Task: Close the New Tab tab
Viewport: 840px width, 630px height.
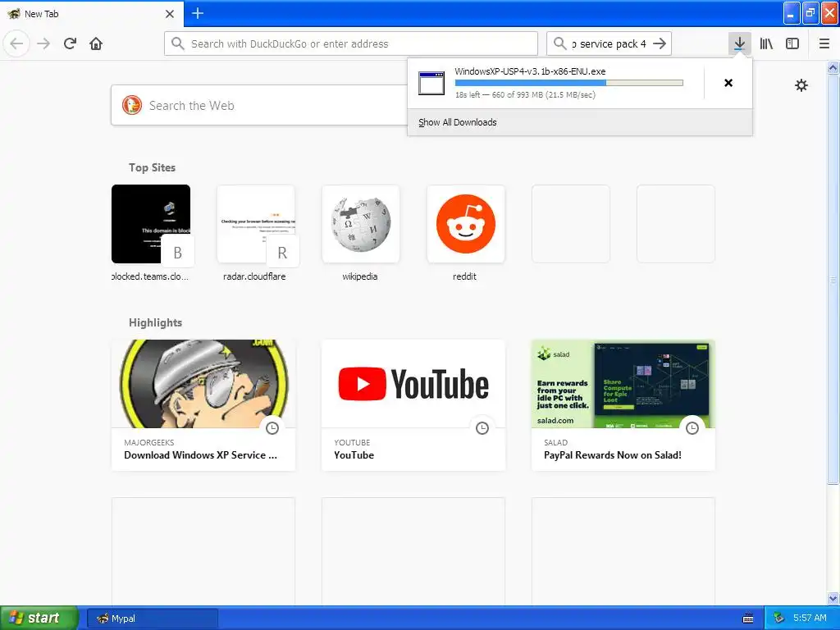Action: tap(170, 14)
